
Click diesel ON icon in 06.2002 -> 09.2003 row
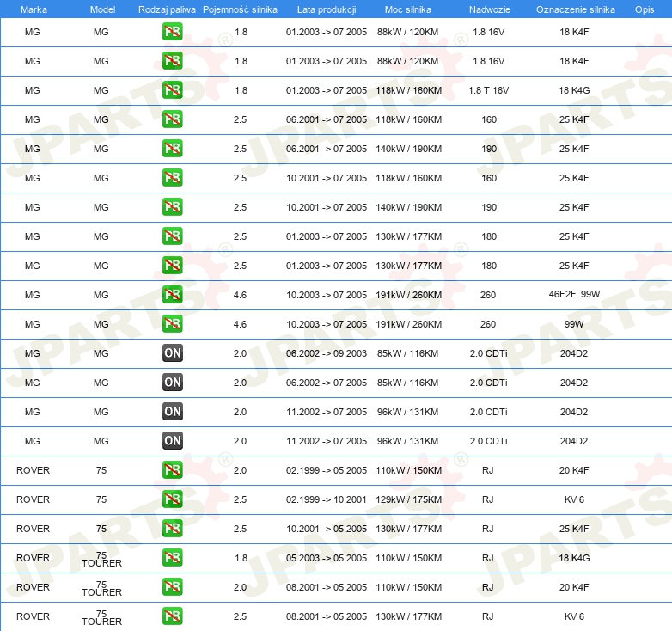click(172, 353)
